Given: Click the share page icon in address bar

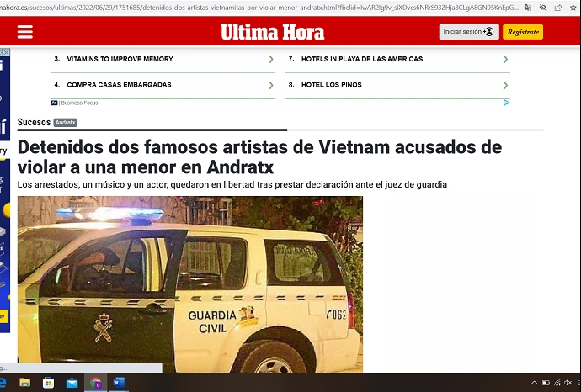Looking at the screenshot, I should click(x=558, y=7).
